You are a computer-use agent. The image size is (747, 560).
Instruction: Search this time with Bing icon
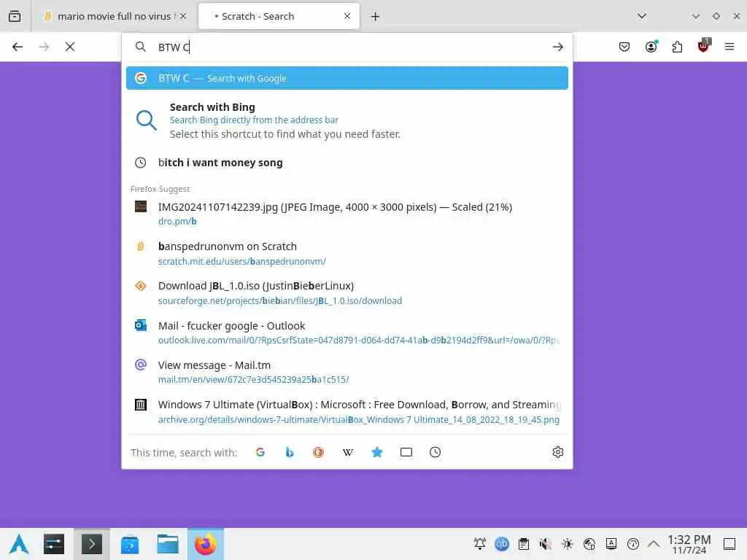(289, 452)
